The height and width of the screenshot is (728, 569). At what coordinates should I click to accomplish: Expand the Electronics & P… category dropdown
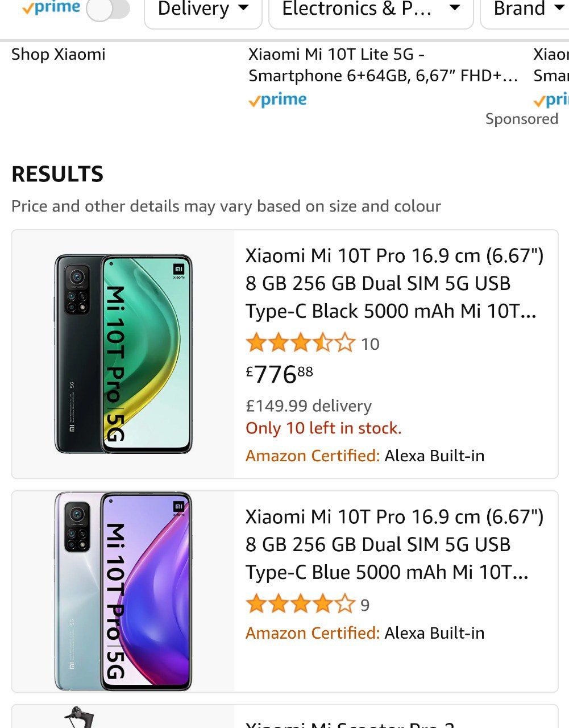pyautogui.click(x=371, y=10)
